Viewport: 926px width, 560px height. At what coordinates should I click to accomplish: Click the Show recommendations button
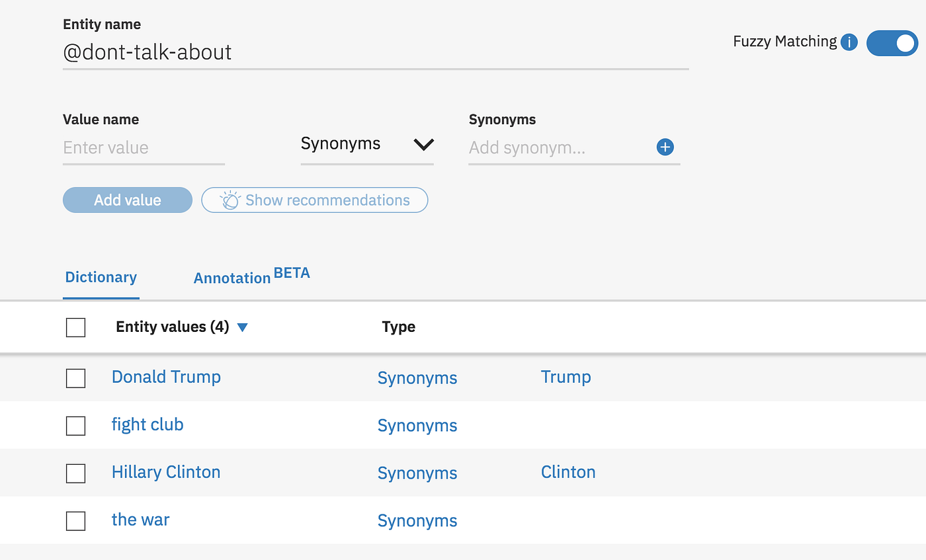(315, 200)
